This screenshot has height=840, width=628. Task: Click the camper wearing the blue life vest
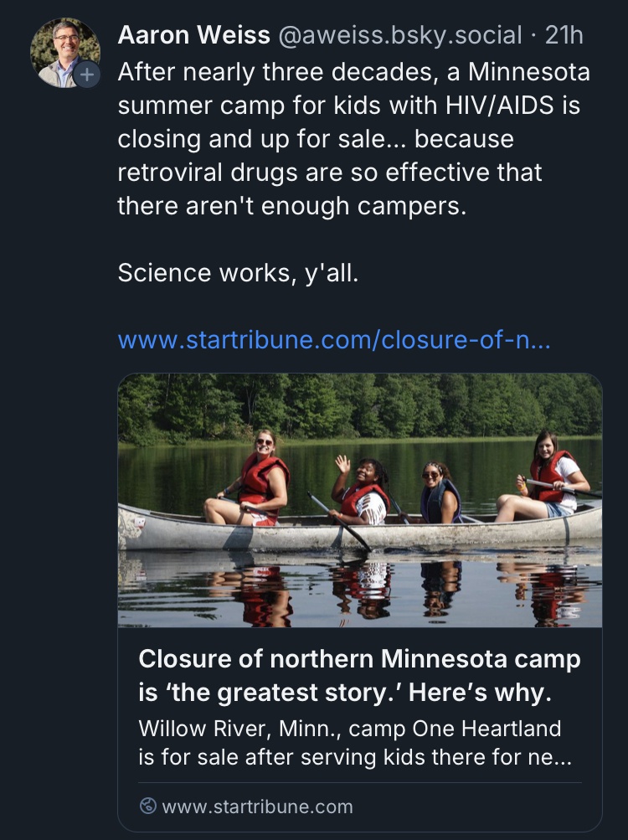439,494
